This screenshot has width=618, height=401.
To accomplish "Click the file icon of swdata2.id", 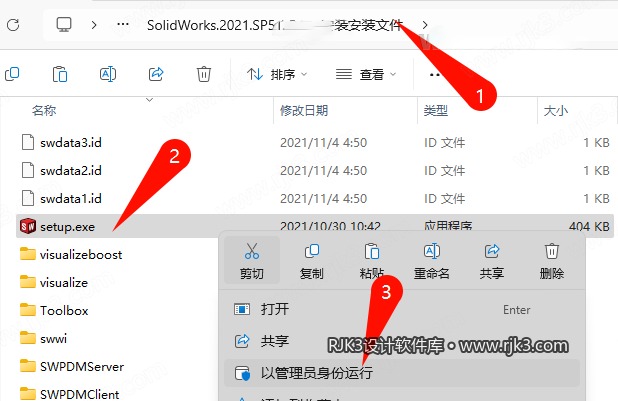I will tap(28, 170).
